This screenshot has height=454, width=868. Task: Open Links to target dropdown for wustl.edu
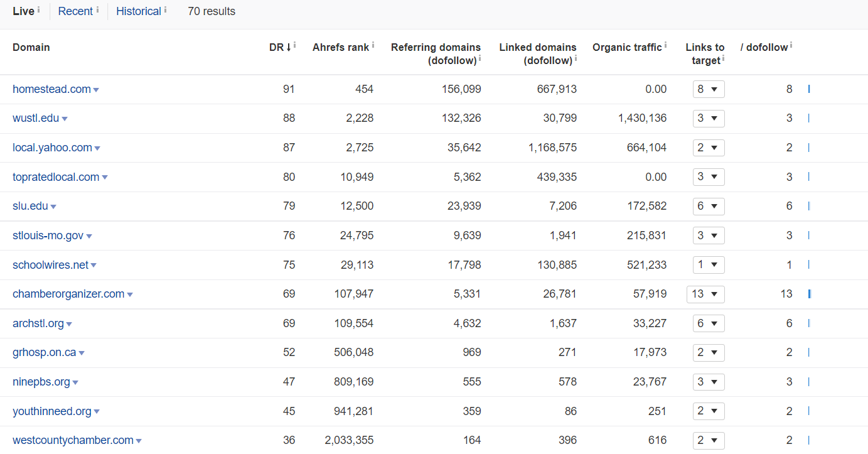[x=709, y=118]
